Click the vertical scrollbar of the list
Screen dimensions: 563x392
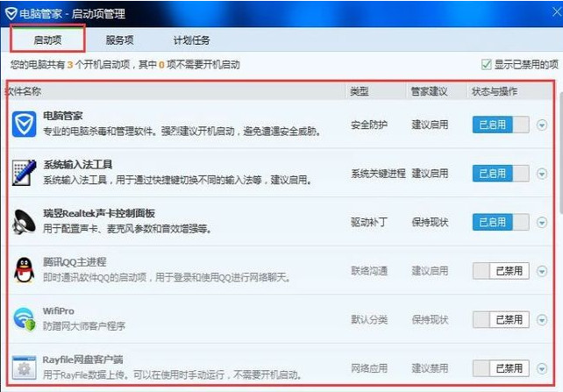point(560,153)
